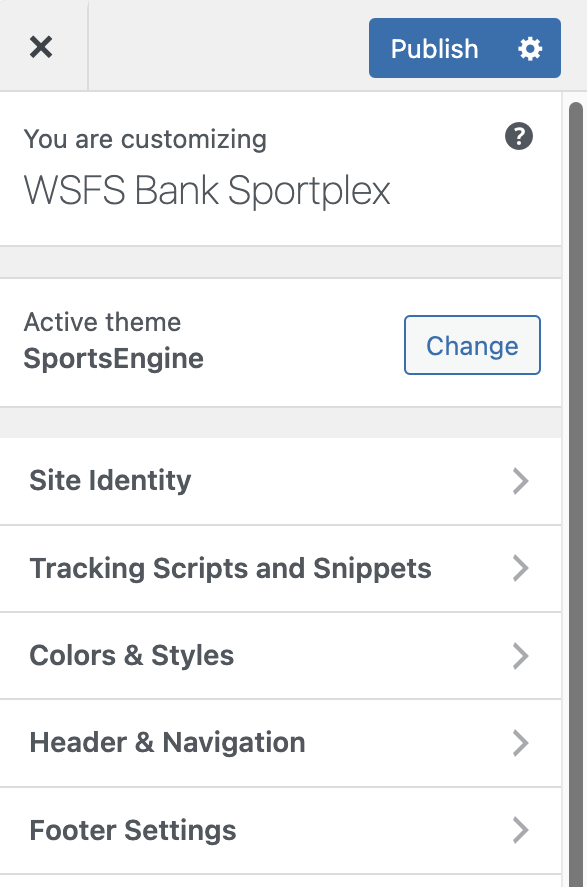This screenshot has height=887, width=587.
Task: Expand Site Identity using its chevron arrow
Action: pyautogui.click(x=520, y=481)
